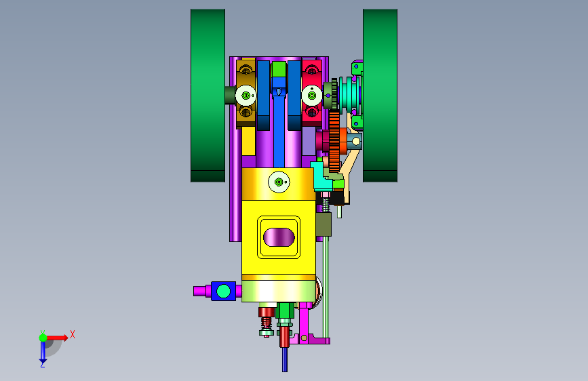
Task: Click the green Y axis dot of the triad
Action: click(43, 338)
